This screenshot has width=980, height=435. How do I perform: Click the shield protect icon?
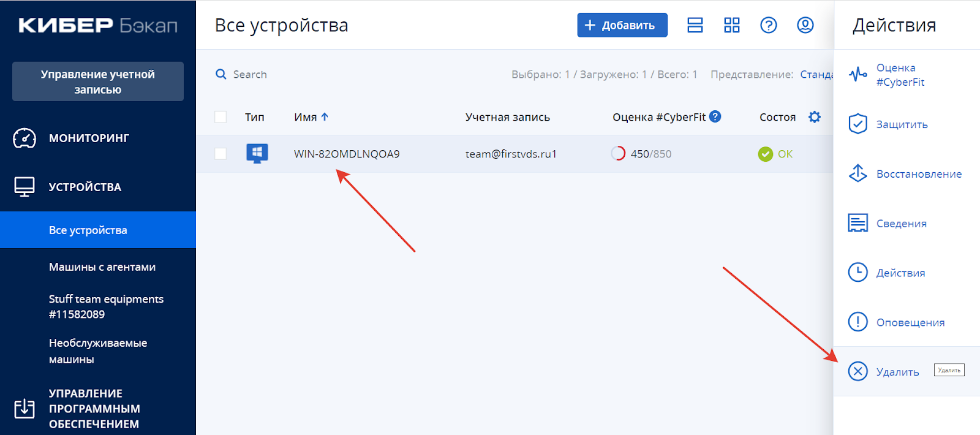[858, 124]
